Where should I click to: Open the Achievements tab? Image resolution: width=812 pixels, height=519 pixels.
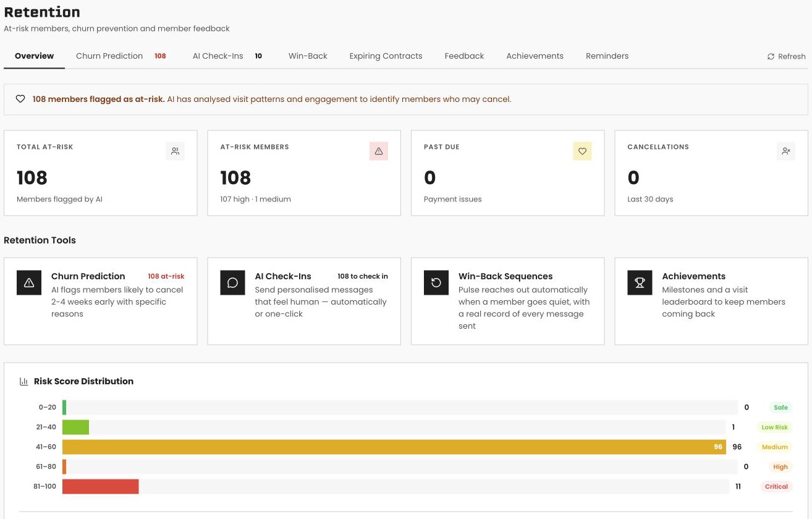point(535,56)
